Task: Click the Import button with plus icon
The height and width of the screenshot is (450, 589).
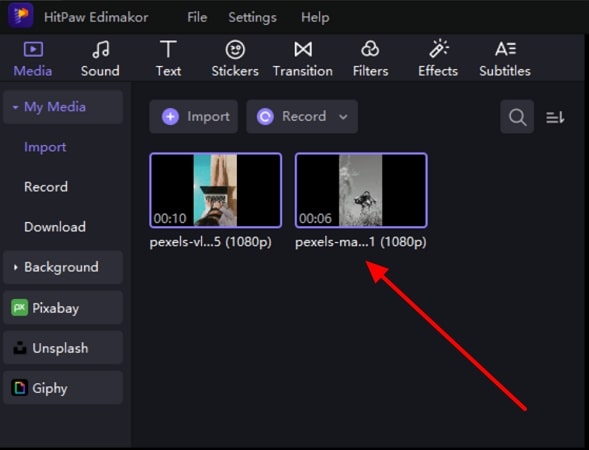Action: pyautogui.click(x=193, y=116)
